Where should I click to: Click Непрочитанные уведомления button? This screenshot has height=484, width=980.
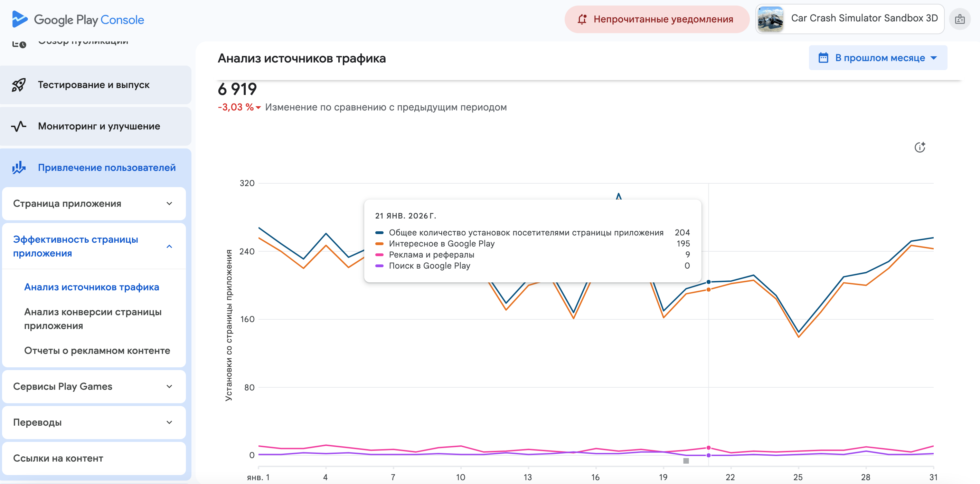click(657, 19)
